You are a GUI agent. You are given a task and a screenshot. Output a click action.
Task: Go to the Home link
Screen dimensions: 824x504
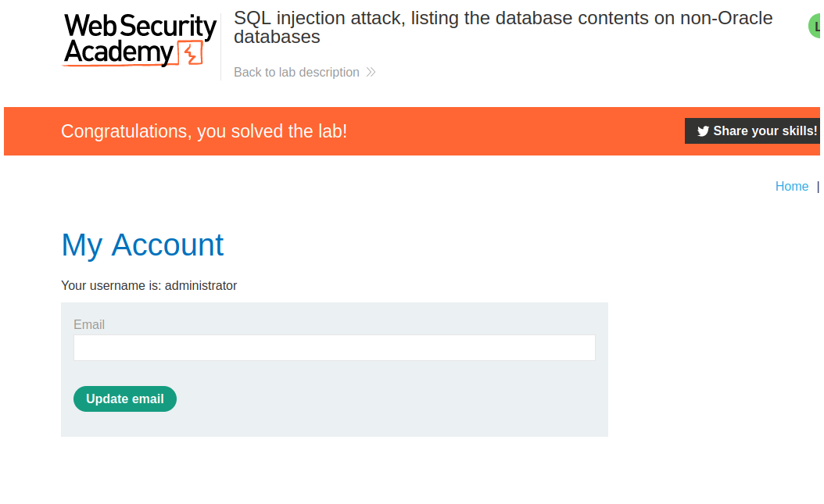(791, 186)
